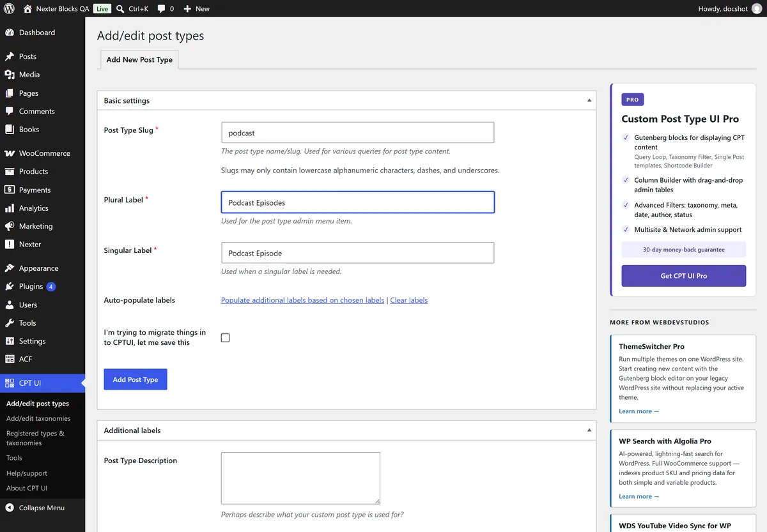
Task: Click the plus New icon
Action: 187,9
